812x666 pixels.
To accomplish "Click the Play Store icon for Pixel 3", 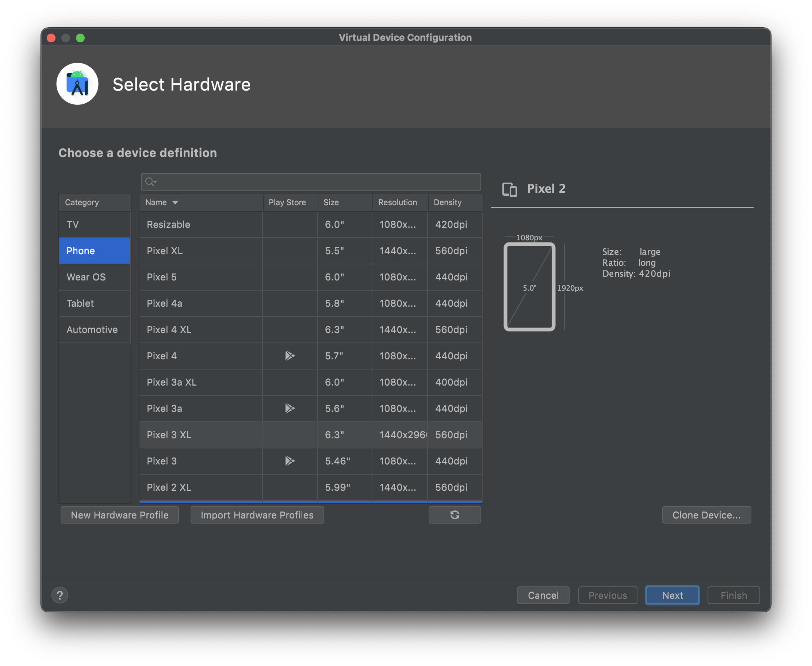I will [x=290, y=461].
